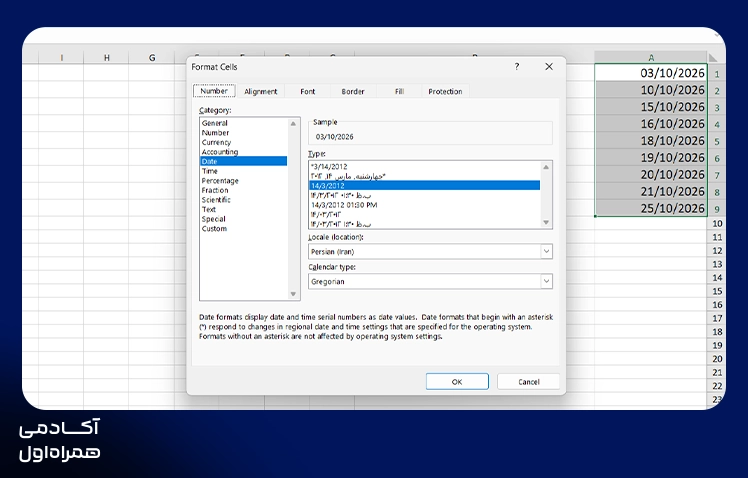The height and width of the screenshot is (478, 748).
Task: Select the *3/14/2012 date type
Action: (425, 166)
